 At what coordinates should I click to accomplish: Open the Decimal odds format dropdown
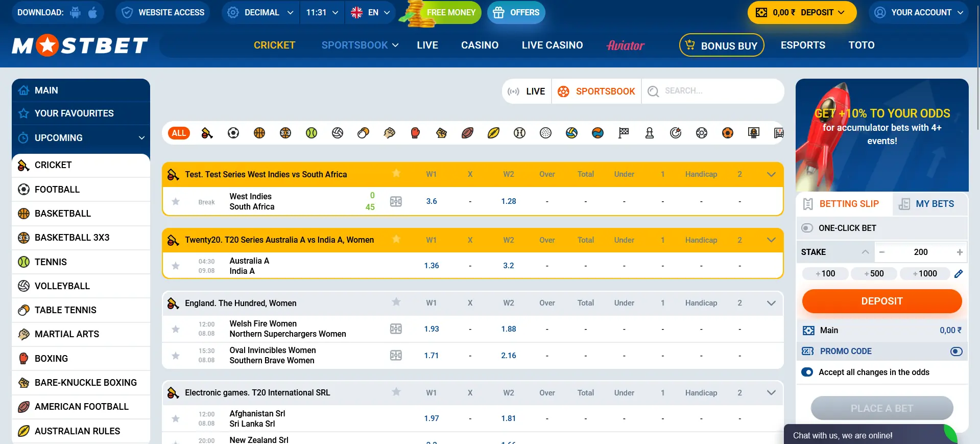point(261,12)
